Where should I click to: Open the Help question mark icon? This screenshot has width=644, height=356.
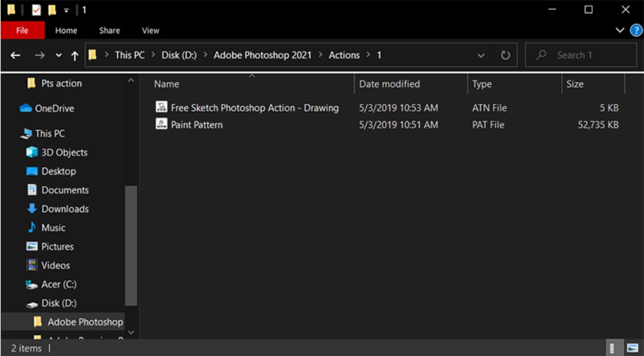pos(636,30)
